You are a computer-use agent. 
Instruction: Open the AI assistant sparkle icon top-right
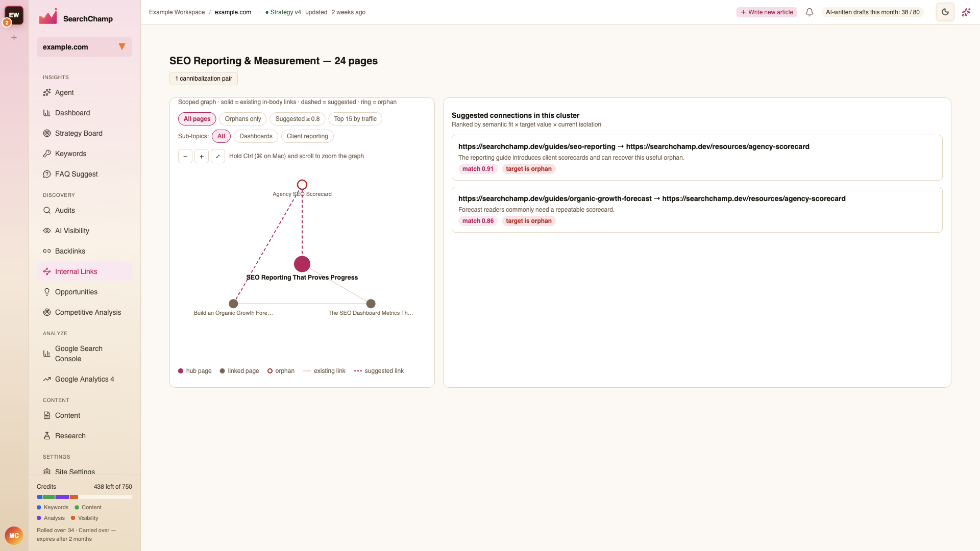966,12
